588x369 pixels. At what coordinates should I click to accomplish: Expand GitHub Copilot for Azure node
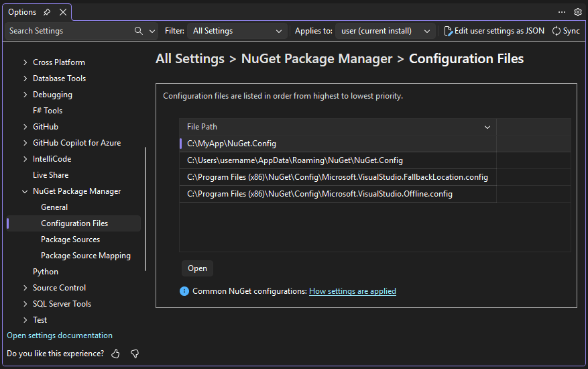25,143
